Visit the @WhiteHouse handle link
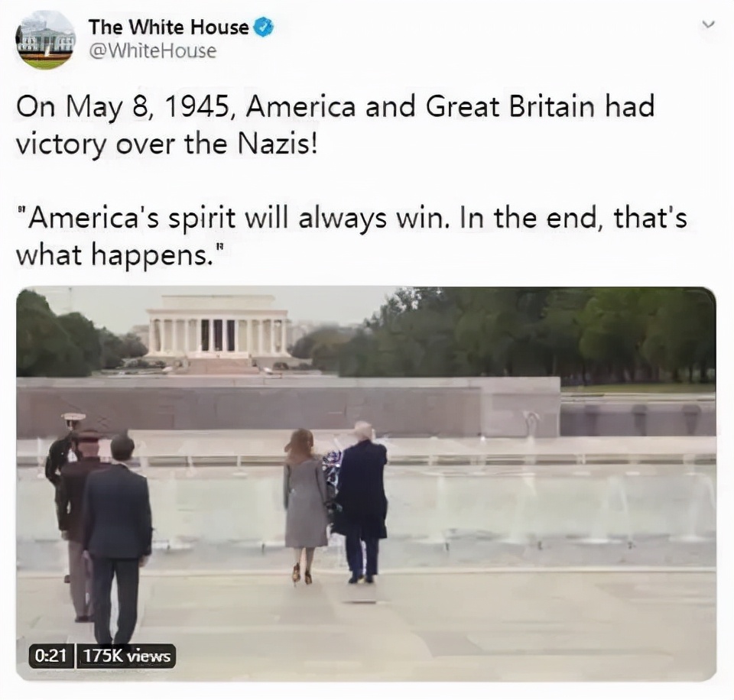734x700 pixels. [x=153, y=51]
